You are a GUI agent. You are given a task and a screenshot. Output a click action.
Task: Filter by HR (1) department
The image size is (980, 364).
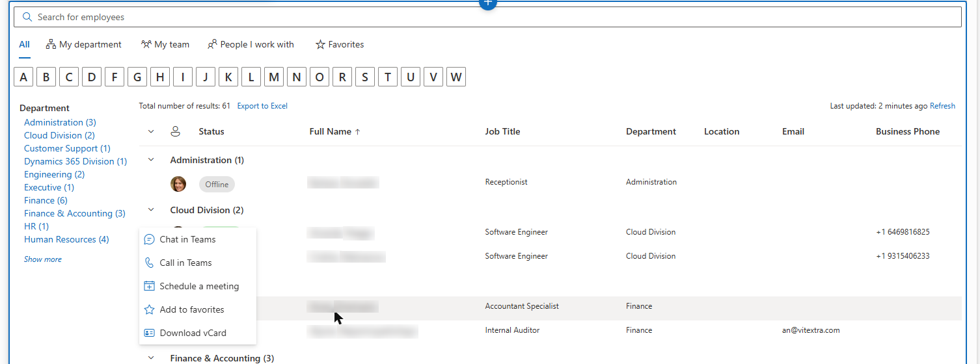36,226
